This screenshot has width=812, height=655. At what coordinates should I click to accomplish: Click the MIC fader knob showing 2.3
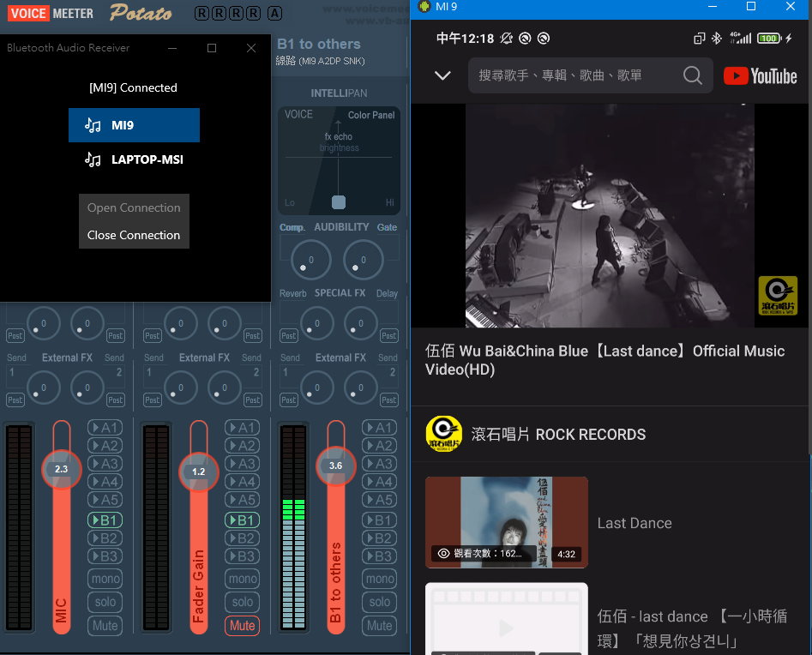tap(61, 470)
